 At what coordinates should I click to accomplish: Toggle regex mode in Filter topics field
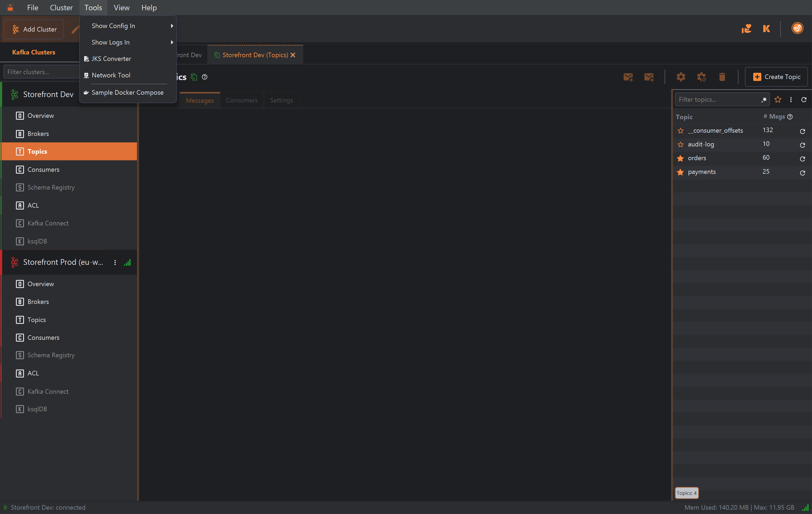point(764,100)
